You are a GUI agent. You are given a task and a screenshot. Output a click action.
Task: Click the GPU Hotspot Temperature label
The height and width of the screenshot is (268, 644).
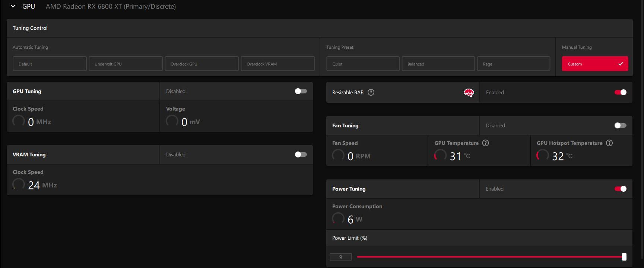(570, 143)
